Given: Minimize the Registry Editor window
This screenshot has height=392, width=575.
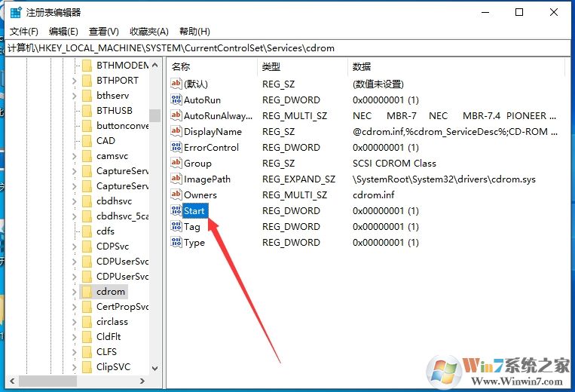Looking at the screenshot, I should click(485, 13).
